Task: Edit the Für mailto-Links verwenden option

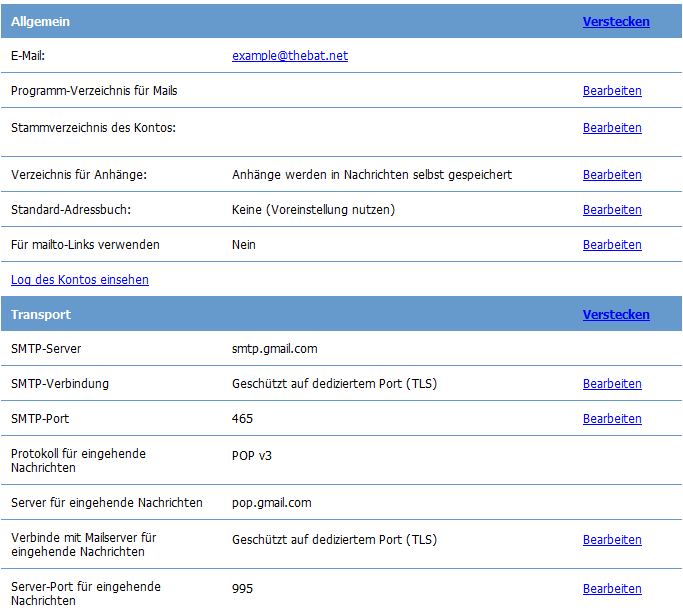Action: (612, 244)
